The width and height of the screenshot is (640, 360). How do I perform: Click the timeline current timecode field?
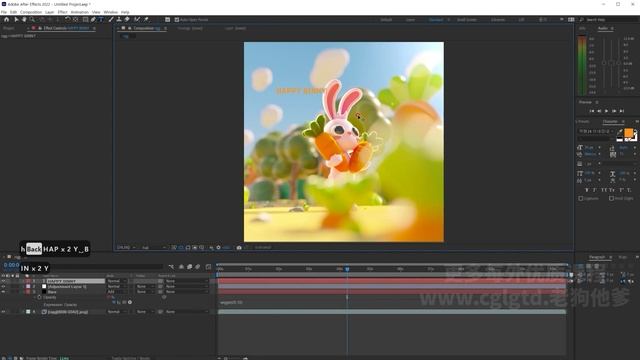coord(11,265)
